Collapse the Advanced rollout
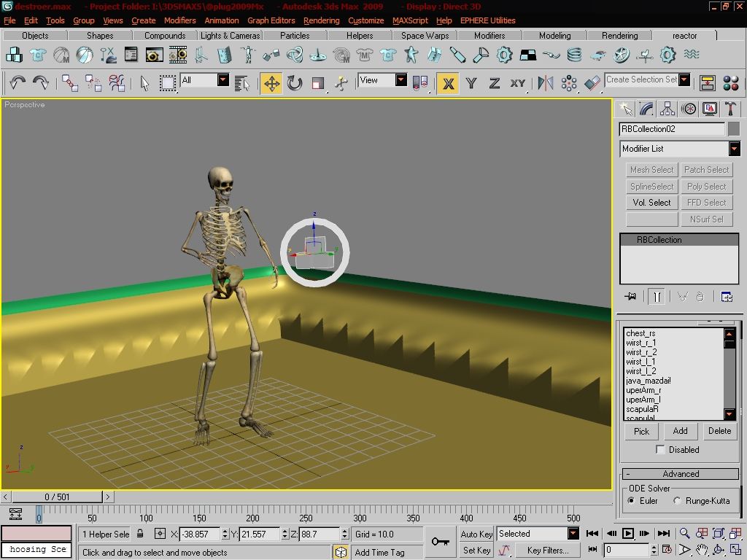Image resolution: width=747 pixels, height=560 pixels. tap(681, 474)
